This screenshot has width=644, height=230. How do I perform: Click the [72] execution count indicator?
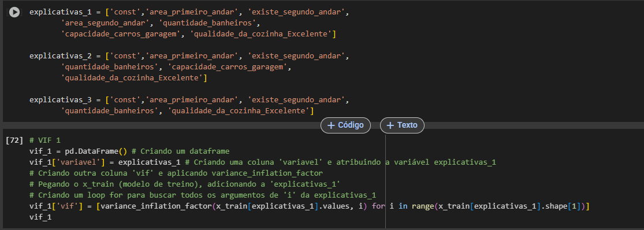(x=14, y=140)
